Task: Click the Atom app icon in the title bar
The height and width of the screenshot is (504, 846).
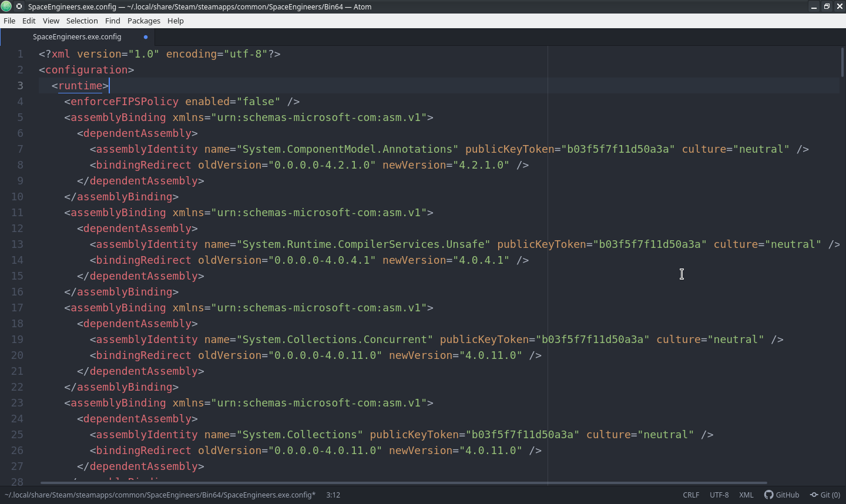Action: click(6, 6)
